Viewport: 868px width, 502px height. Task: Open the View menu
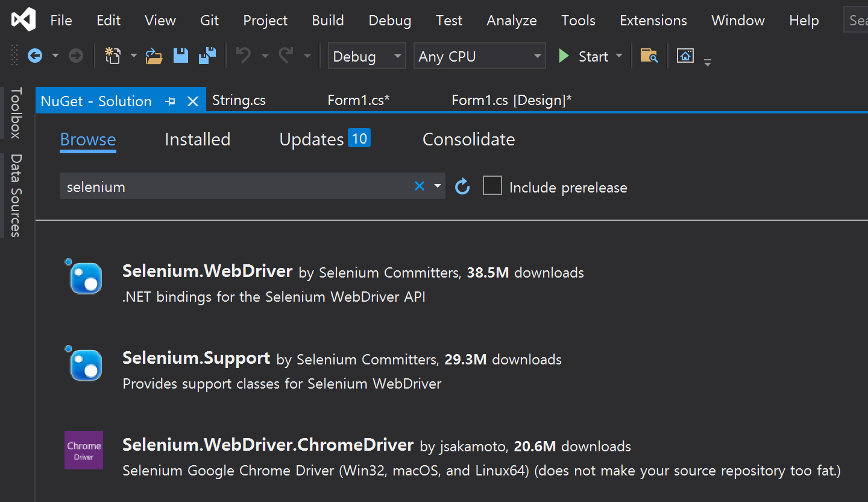click(160, 21)
